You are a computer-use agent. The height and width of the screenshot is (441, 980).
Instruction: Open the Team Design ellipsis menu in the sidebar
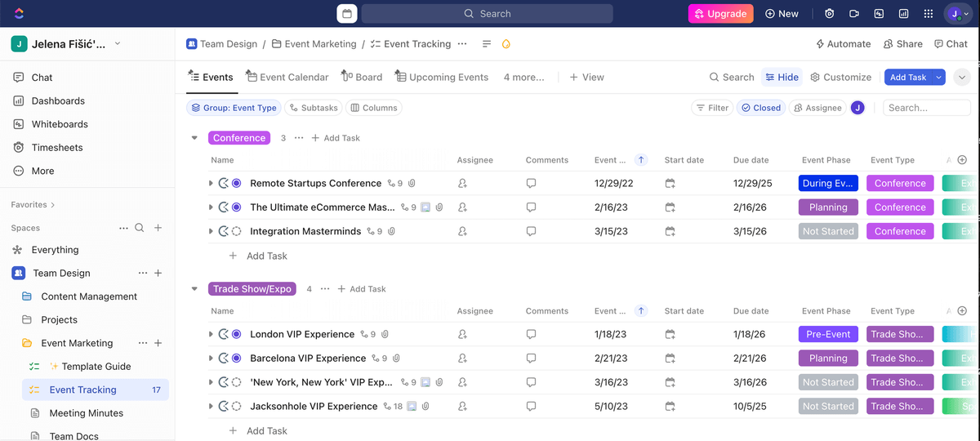143,273
